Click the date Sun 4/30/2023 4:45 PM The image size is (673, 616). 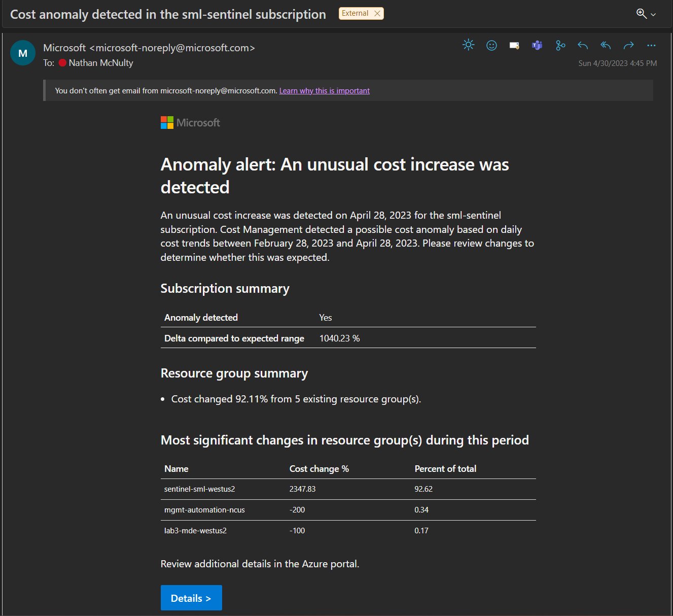[x=617, y=63]
